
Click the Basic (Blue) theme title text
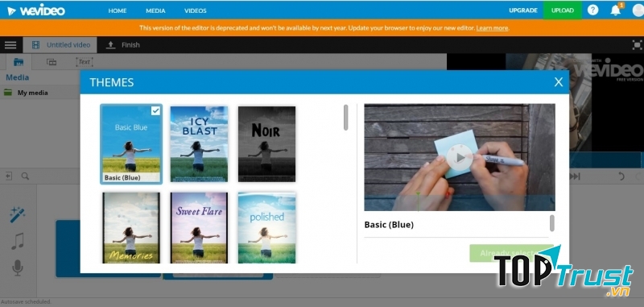point(389,225)
